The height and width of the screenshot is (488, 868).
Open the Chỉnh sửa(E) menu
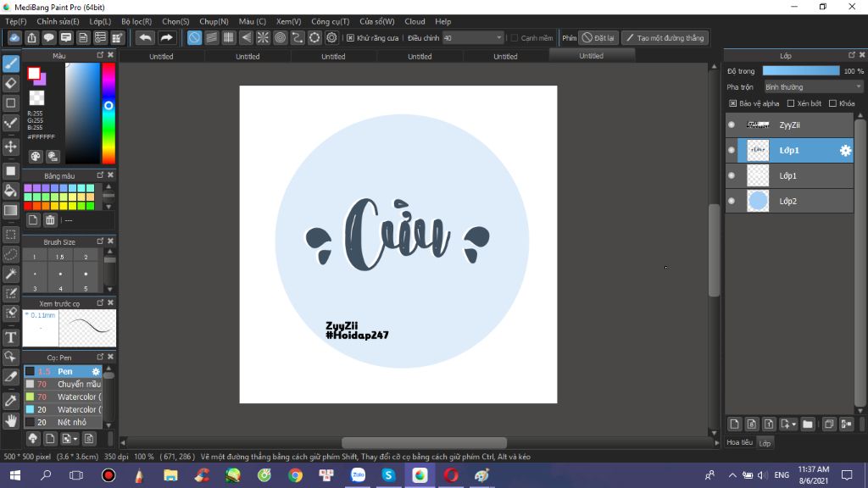(58, 21)
